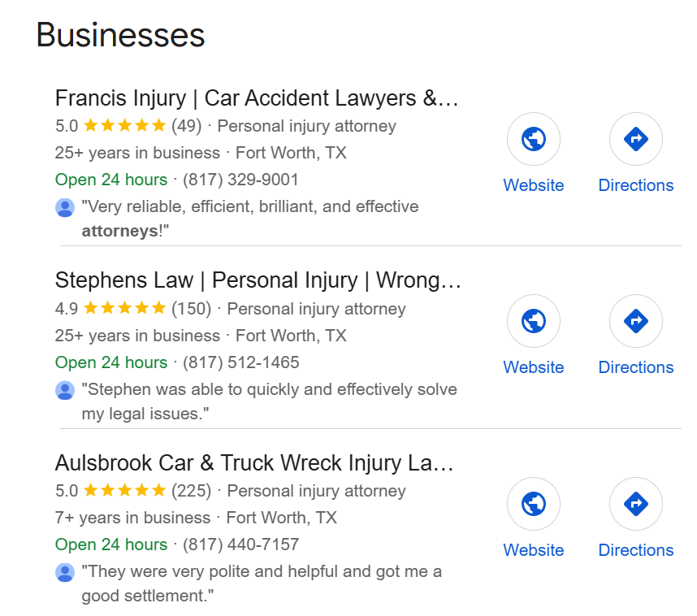Open Aulsbrook Car & Truck Wreck listing
The image size is (697, 616).
pyautogui.click(x=253, y=463)
